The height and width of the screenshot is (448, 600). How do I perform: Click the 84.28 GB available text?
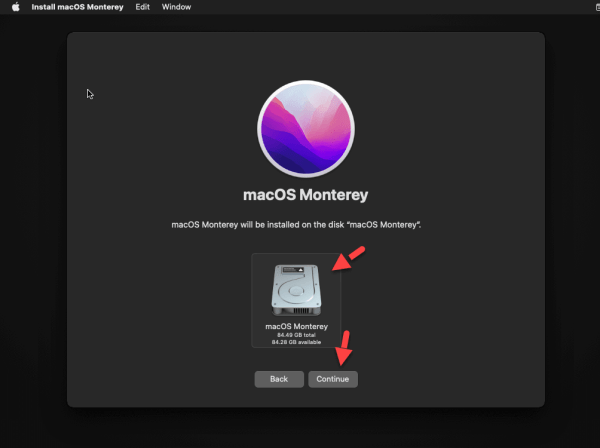[x=297, y=342]
